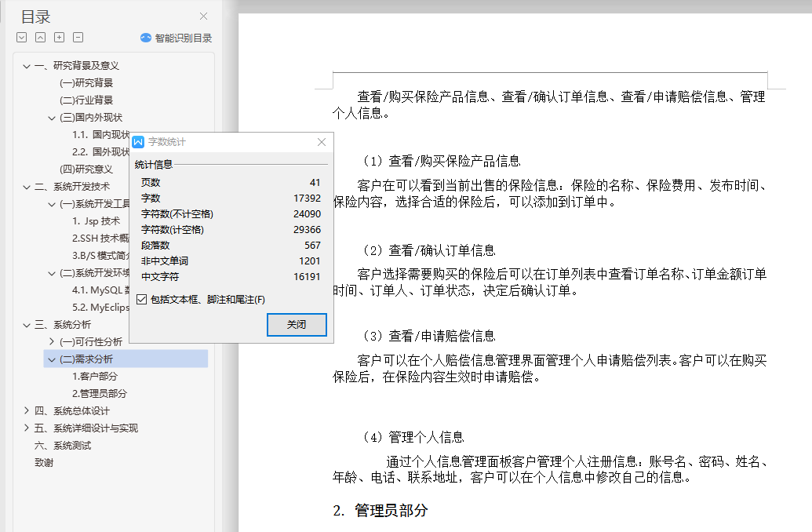Click the down-chevron icon in outline toolbar
Viewport: 812px width, 532px height.
click(22, 38)
